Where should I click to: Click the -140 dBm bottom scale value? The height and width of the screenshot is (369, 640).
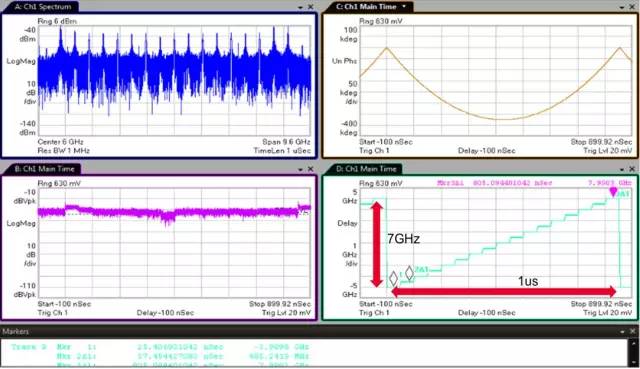point(27,128)
